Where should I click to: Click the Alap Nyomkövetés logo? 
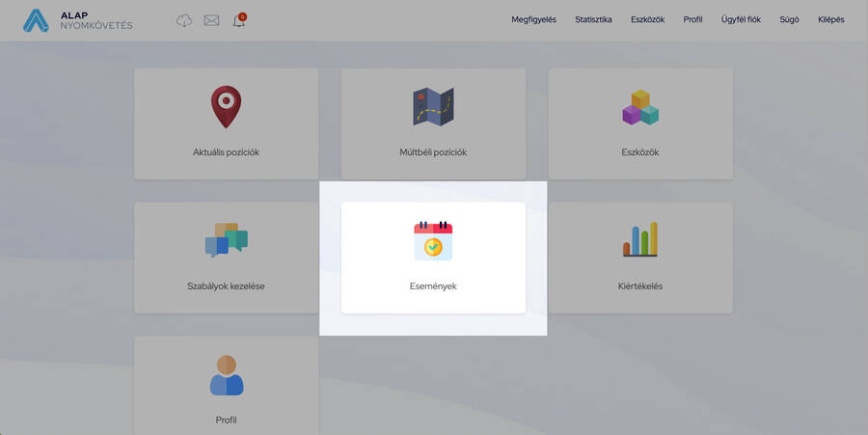pos(77,20)
